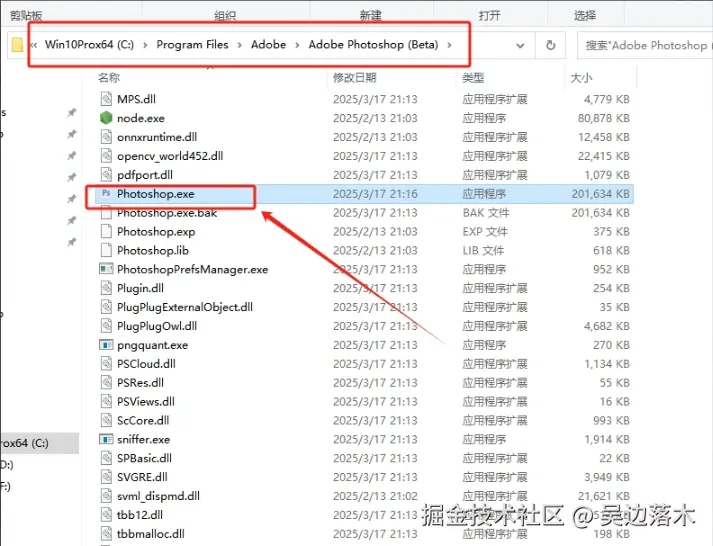Select Win10Prox64 (C:) drive in navigation pane
713x546 pixels.
[39, 443]
